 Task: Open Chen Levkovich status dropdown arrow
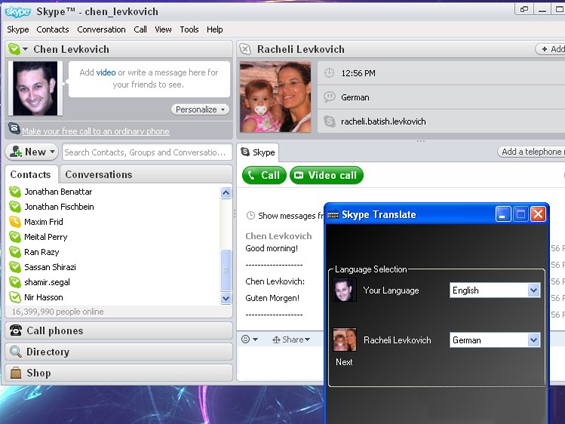click(25, 49)
